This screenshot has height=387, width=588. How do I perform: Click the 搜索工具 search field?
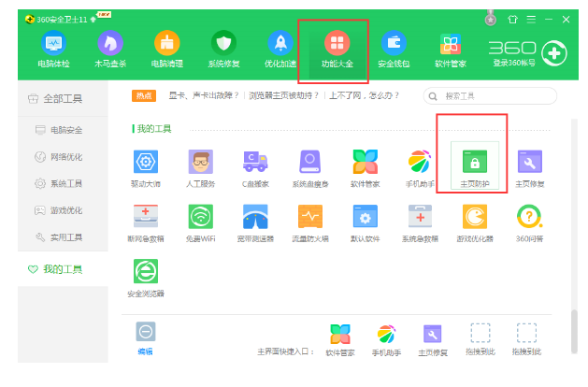(x=490, y=96)
